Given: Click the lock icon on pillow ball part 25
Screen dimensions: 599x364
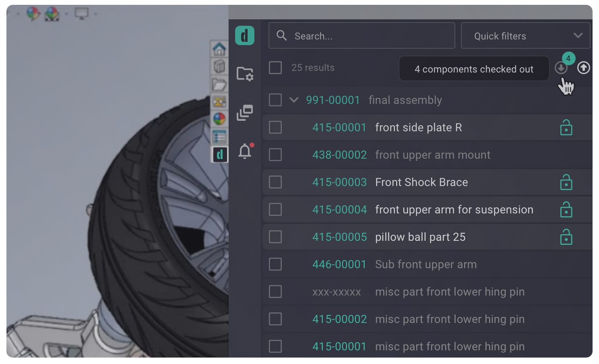Looking at the screenshot, I should pos(566,237).
